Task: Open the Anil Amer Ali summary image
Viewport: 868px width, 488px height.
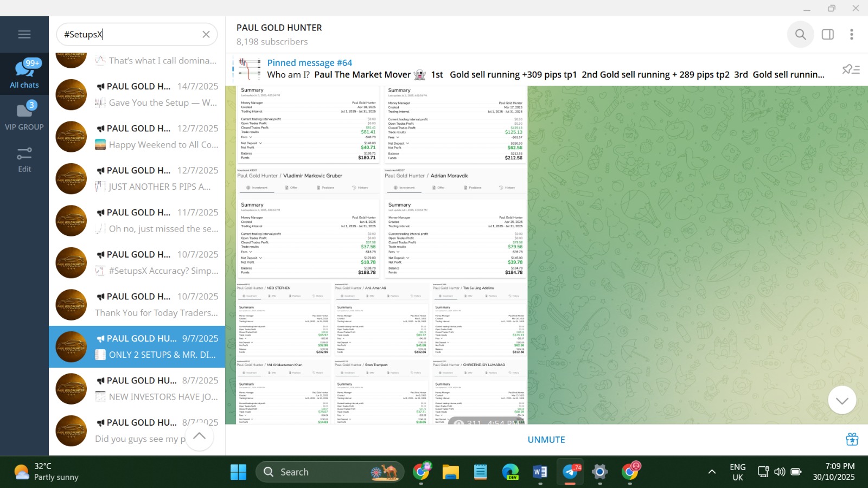Action: tap(381, 319)
